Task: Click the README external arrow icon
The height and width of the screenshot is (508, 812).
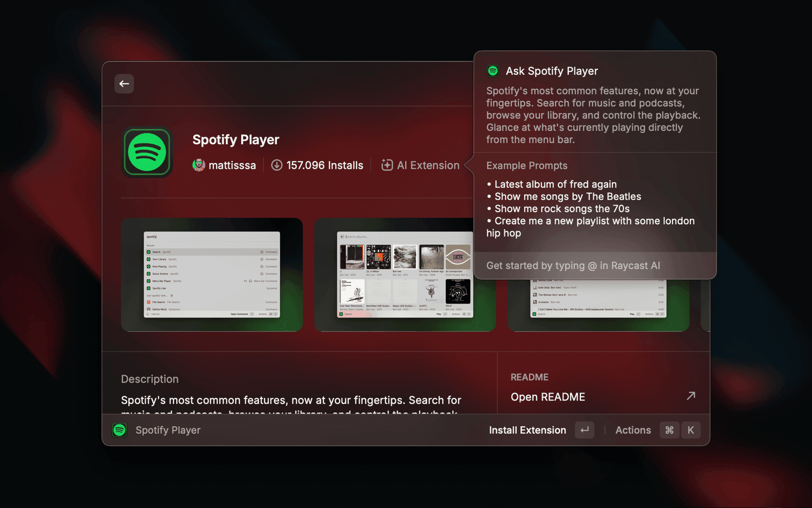Action: [x=691, y=396]
